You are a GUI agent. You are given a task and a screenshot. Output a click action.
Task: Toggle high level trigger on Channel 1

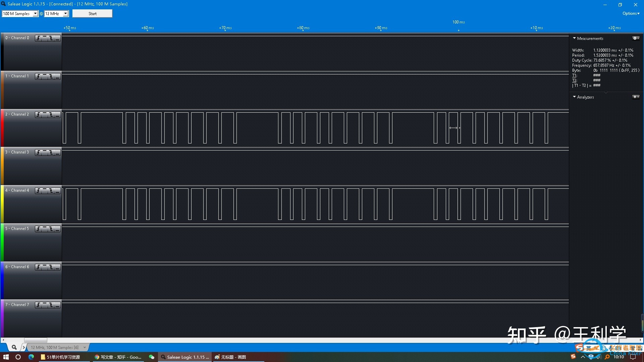tap(45, 76)
